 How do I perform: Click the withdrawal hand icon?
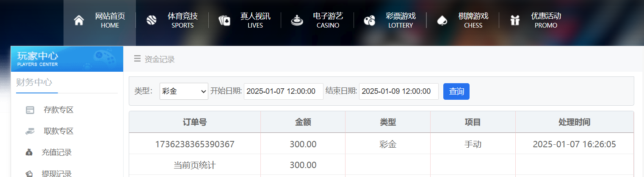[x=30, y=132]
